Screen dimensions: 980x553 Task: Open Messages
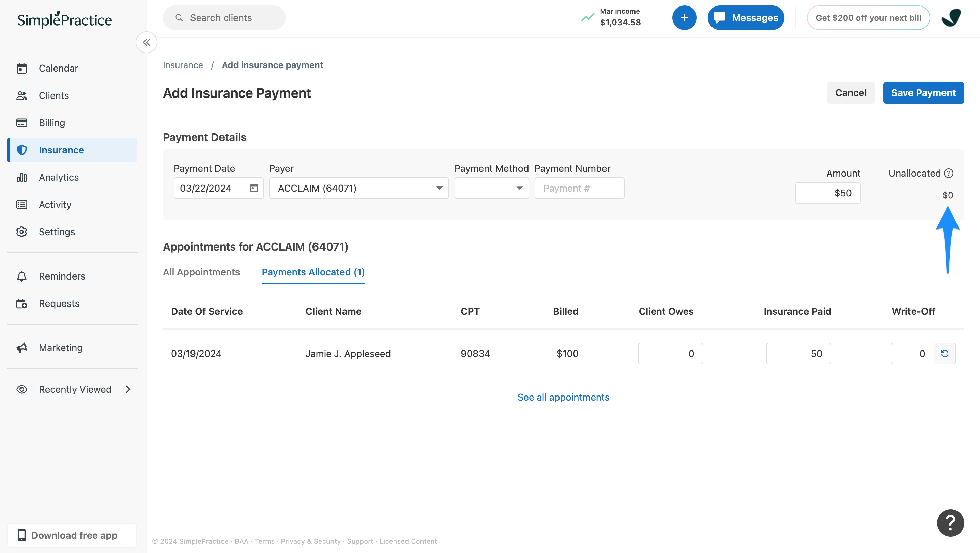click(746, 18)
